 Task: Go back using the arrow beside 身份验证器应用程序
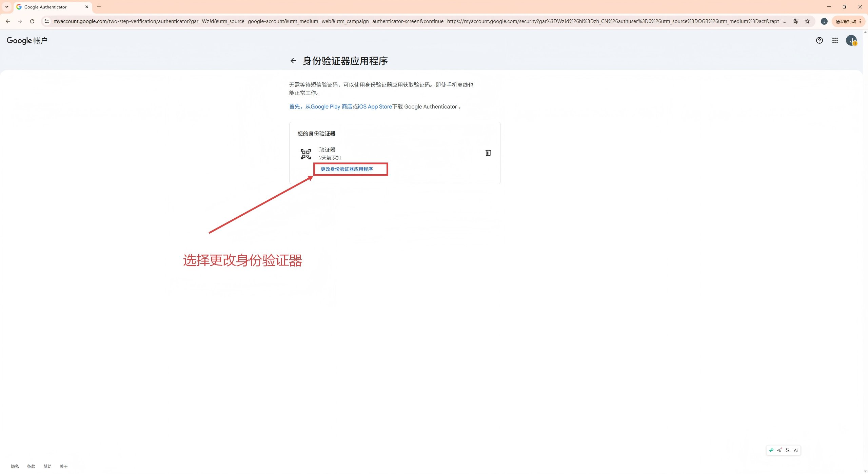coord(293,61)
